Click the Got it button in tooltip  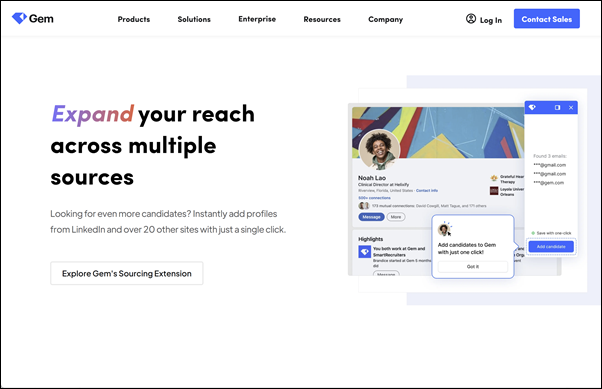click(473, 267)
